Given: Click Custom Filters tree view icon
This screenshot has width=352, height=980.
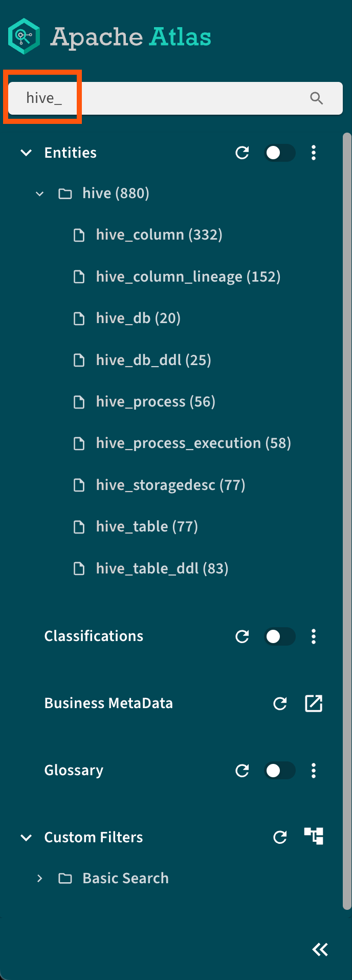Looking at the screenshot, I should click(314, 836).
